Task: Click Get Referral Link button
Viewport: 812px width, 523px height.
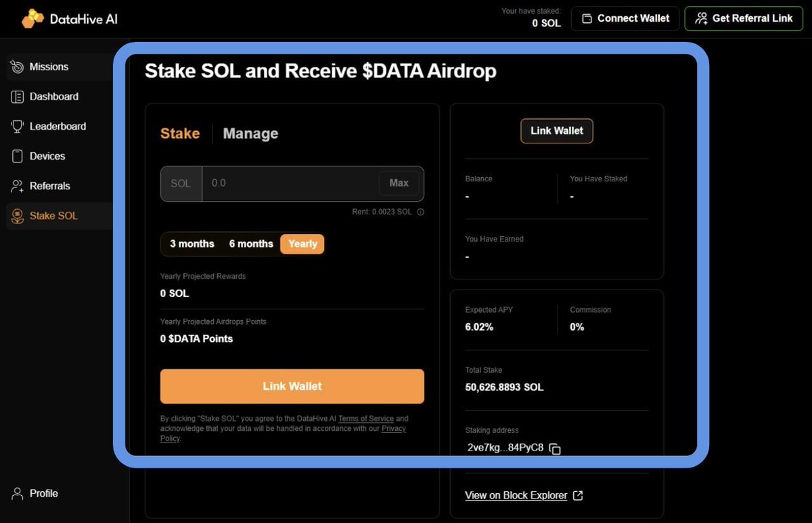Action: point(744,18)
